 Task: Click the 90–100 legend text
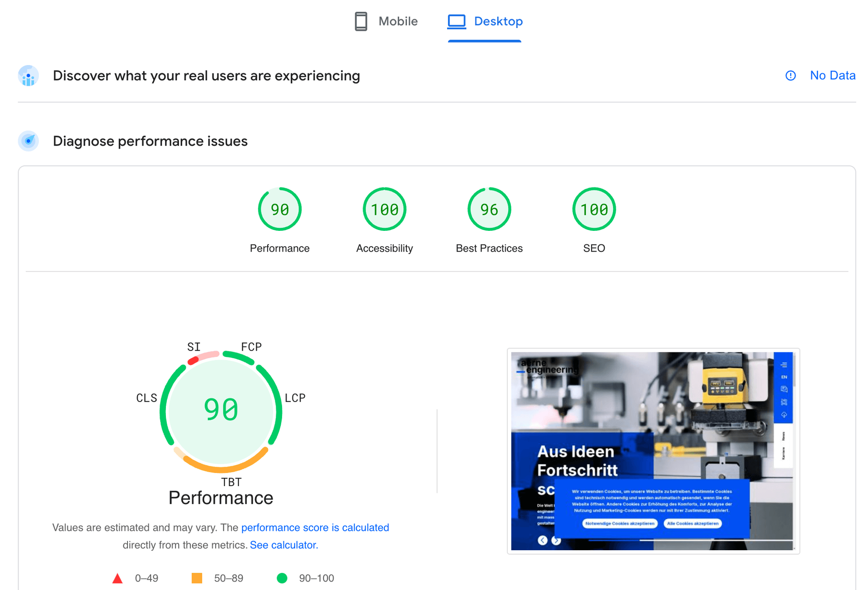pyautogui.click(x=316, y=578)
